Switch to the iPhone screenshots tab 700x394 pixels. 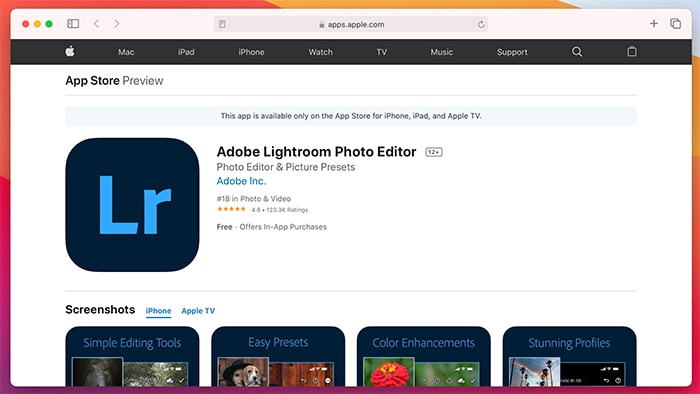click(158, 311)
